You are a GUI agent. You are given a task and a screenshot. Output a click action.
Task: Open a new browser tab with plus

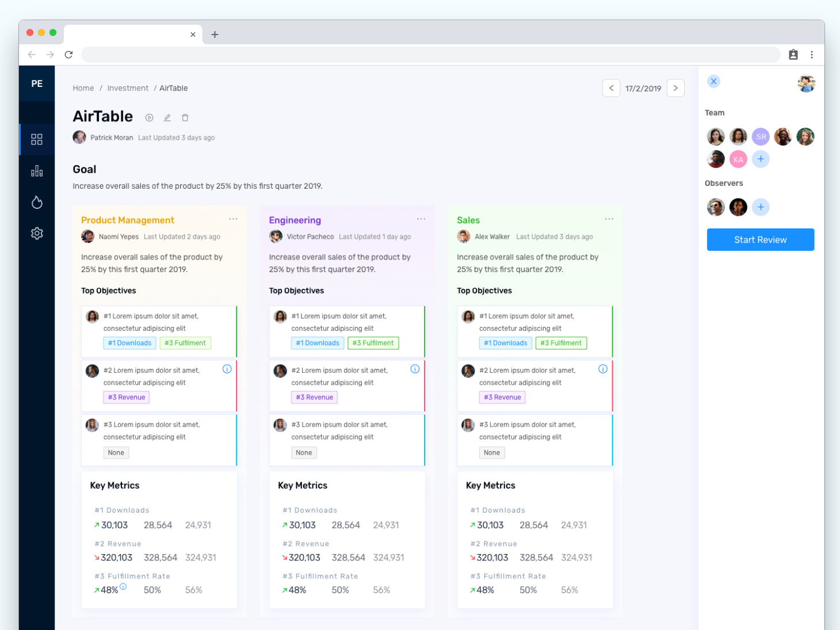pos(215,35)
